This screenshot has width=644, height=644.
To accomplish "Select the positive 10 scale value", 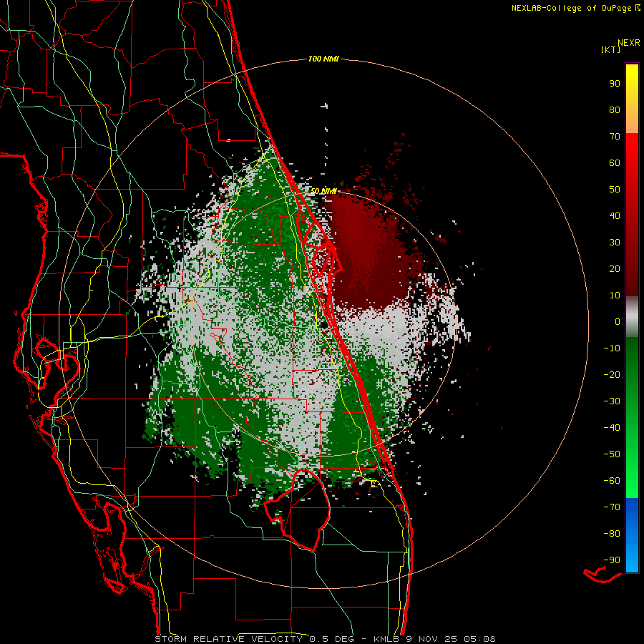I will click(x=615, y=296).
